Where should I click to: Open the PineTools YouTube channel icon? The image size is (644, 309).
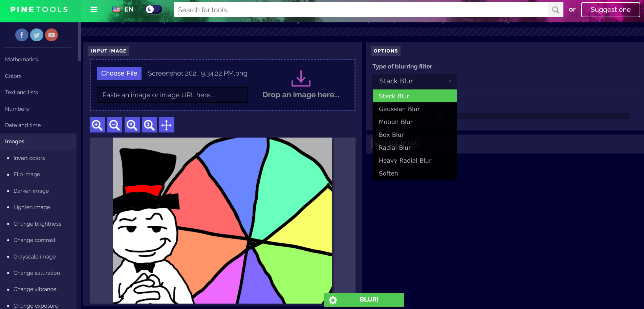point(51,35)
